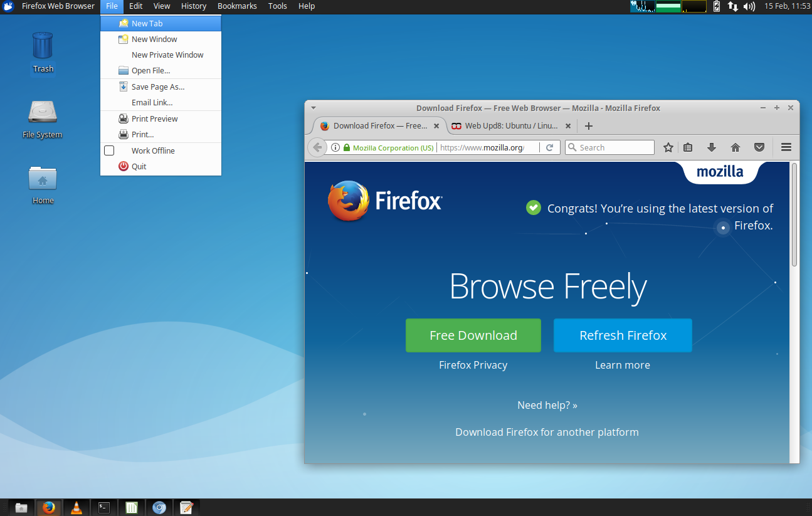Screen dimensions: 812x516
Task: Open a new tab with the plus button
Action: pyautogui.click(x=588, y=126)
